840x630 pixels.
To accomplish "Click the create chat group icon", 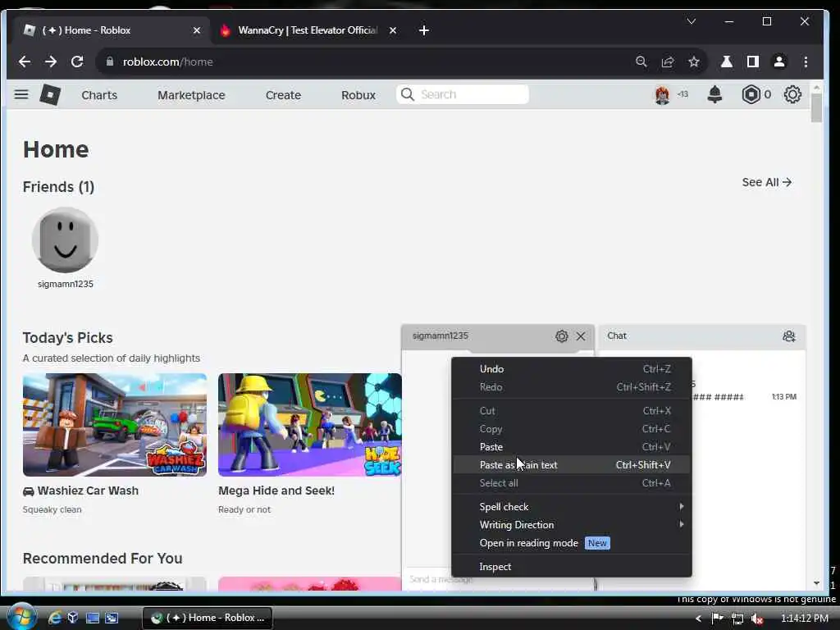I will (x=788, y=336).
